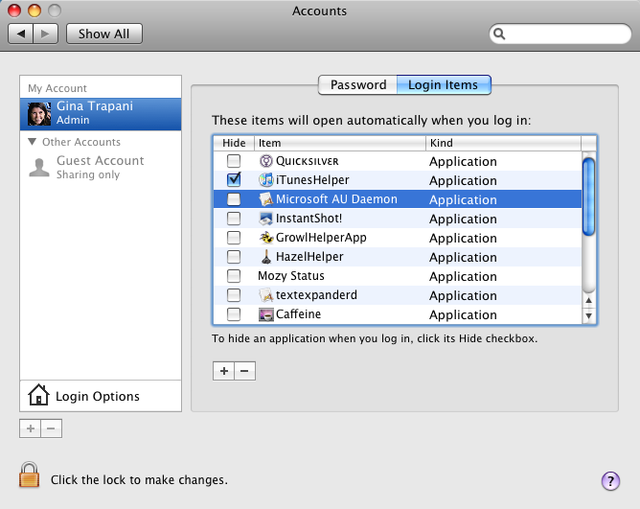Screen dimensions: 640x509
Task: Click the iTunesHelper icon
Action: [x=266, y=180]
